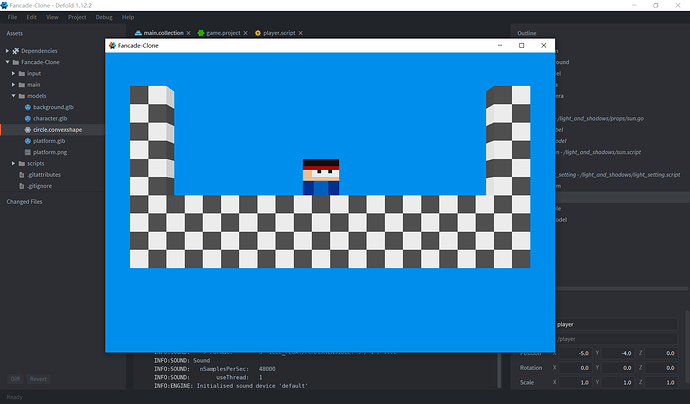The width and height of the screenshot is (690, 404).
Task: Open the Project menu
Action: (77, 17)
